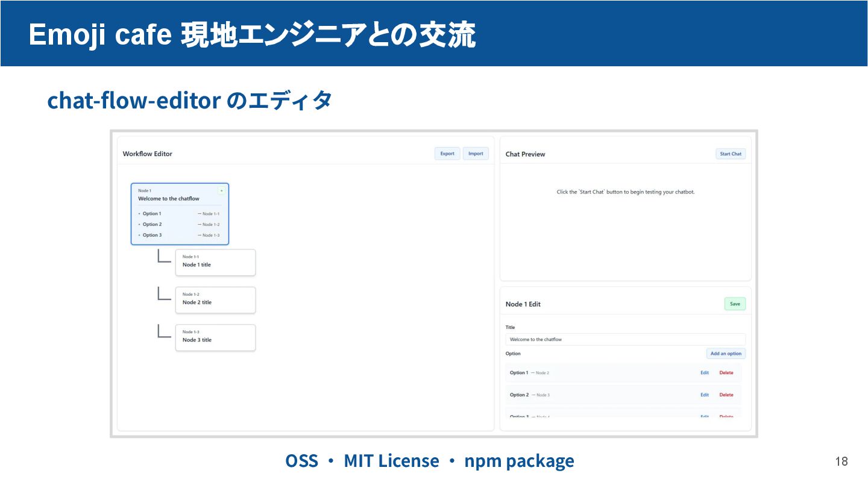Click the Option 2 row inside the Node 1 card
This screenshot has height=488, width=868.
180,225
